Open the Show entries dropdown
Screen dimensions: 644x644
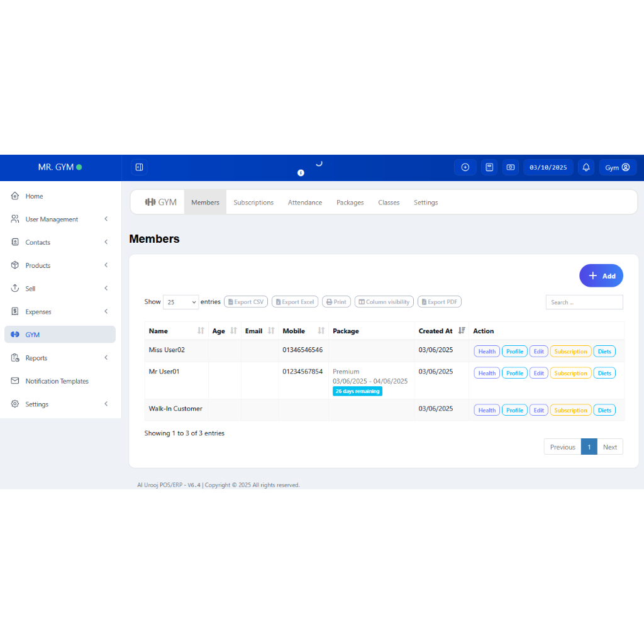180,302
